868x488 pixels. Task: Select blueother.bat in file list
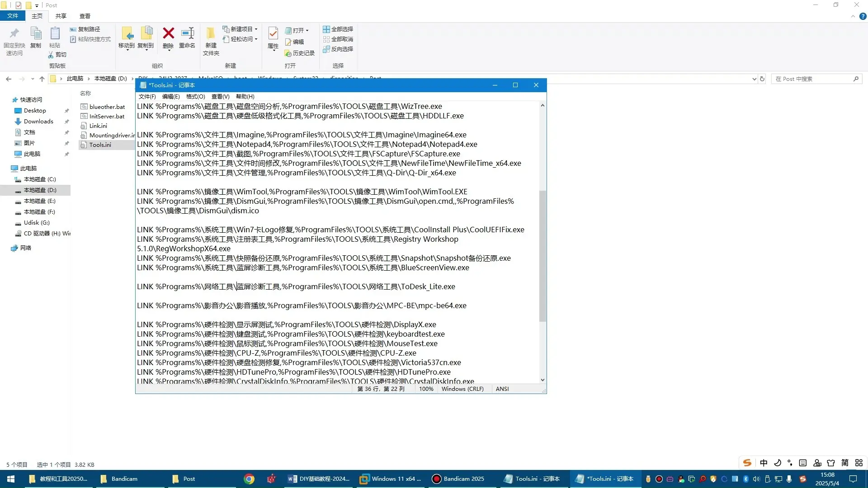click(x=107, y=107)
